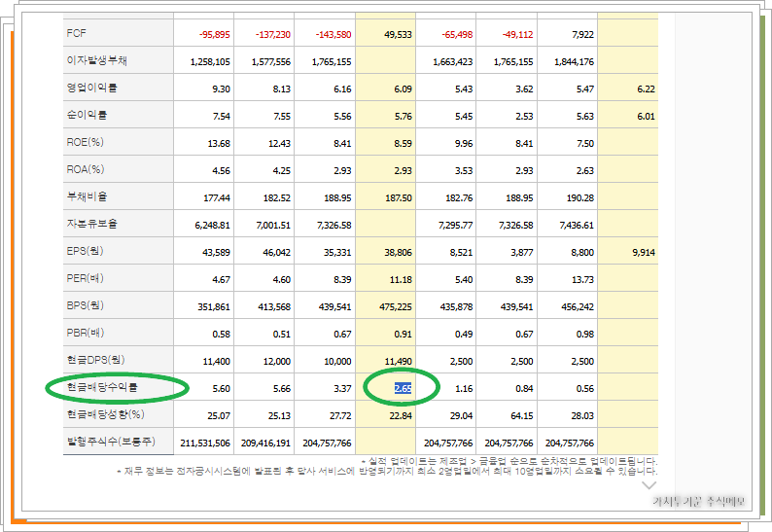Screen dimensions: 772x532
Task: Select the red FCF value -95,895
Action: 215,34
